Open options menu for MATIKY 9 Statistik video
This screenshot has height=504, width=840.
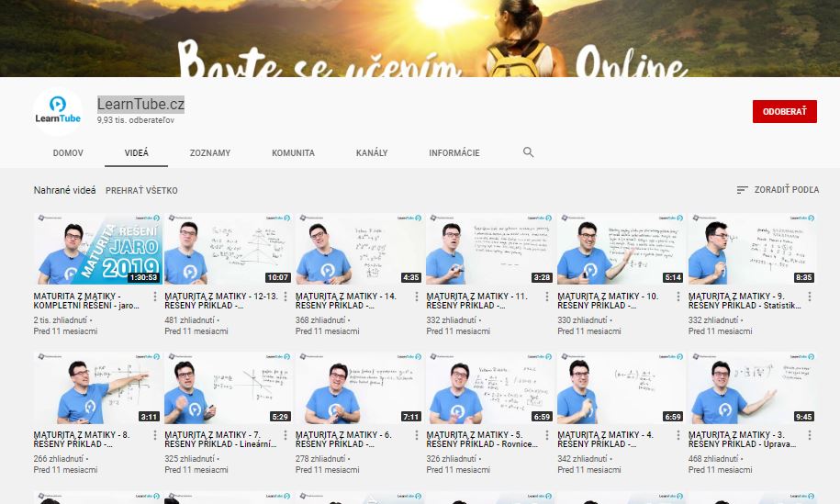coord(810,297)
